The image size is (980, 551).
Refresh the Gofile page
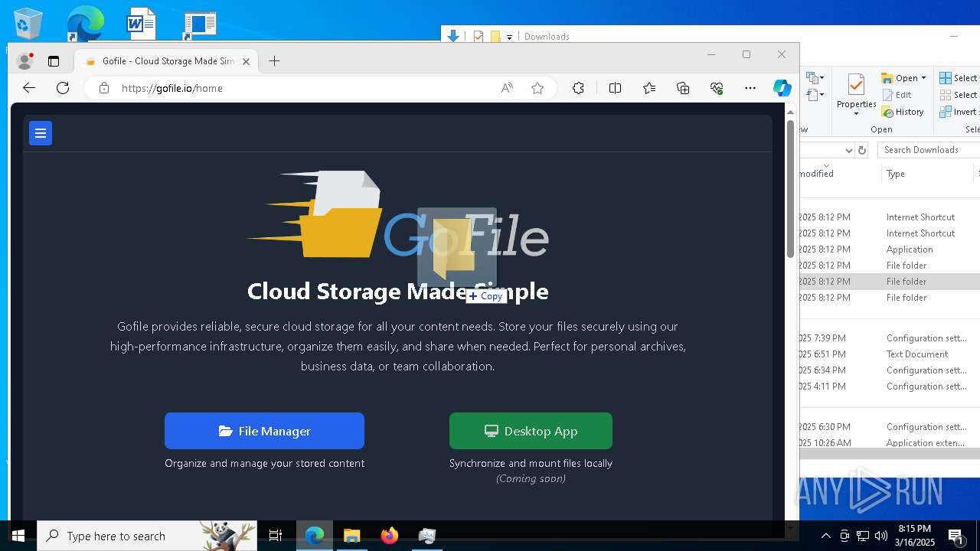(x=63, y=88)
